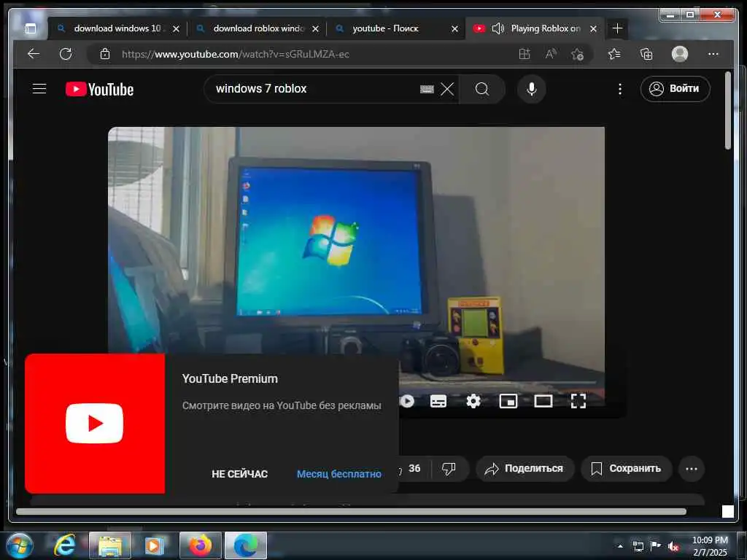Click the video player frame

(356, 241)
